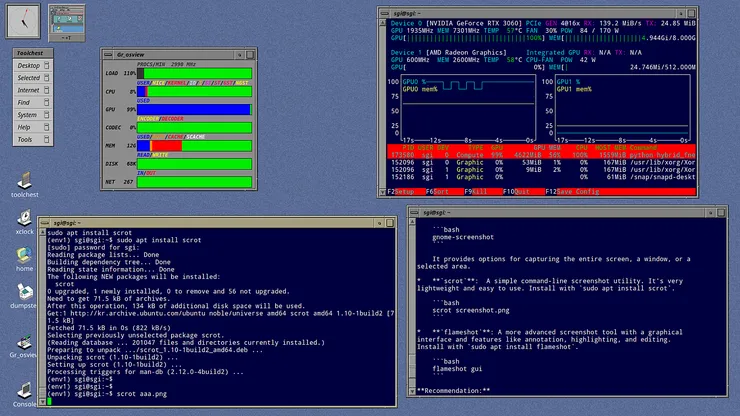The height and width of the screenshot is (416, 740).
Task: Click the Gr_osview window title text
Action: (x=131, y=55)
